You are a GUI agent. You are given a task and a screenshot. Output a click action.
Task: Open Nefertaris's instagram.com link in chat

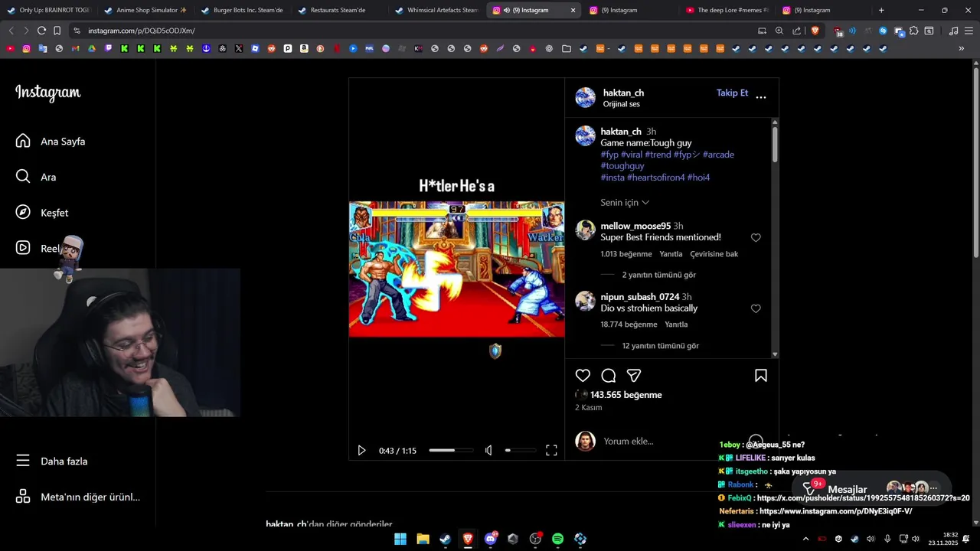click(836, 511)
